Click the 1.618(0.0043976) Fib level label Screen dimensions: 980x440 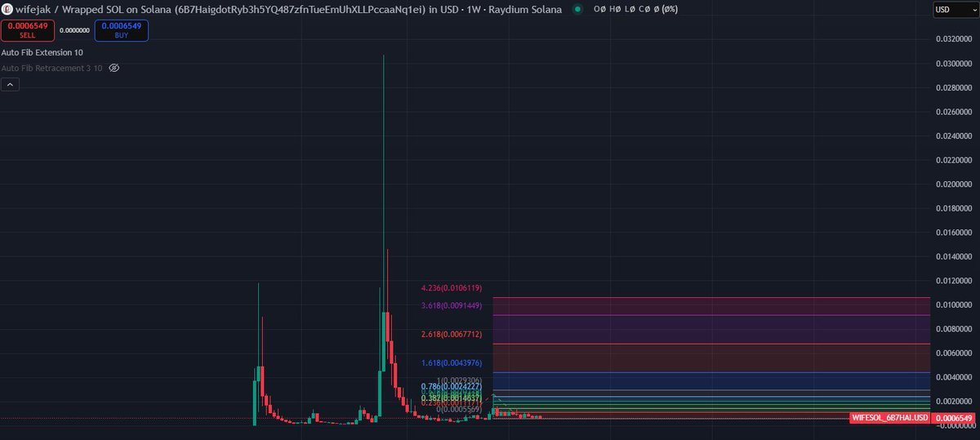pos(451,363)
